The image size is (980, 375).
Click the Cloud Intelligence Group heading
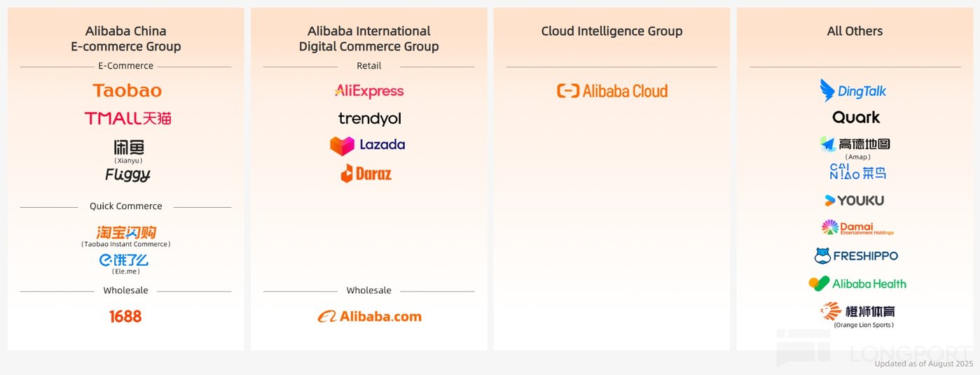(612, 31)
